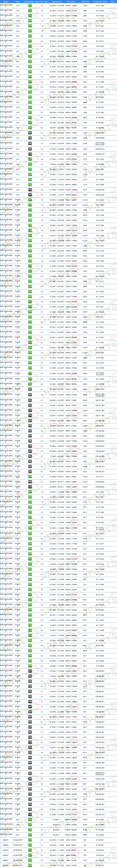Click the Opis column header
The width and height of the screenshot is (117, 868).
(112, 1)
